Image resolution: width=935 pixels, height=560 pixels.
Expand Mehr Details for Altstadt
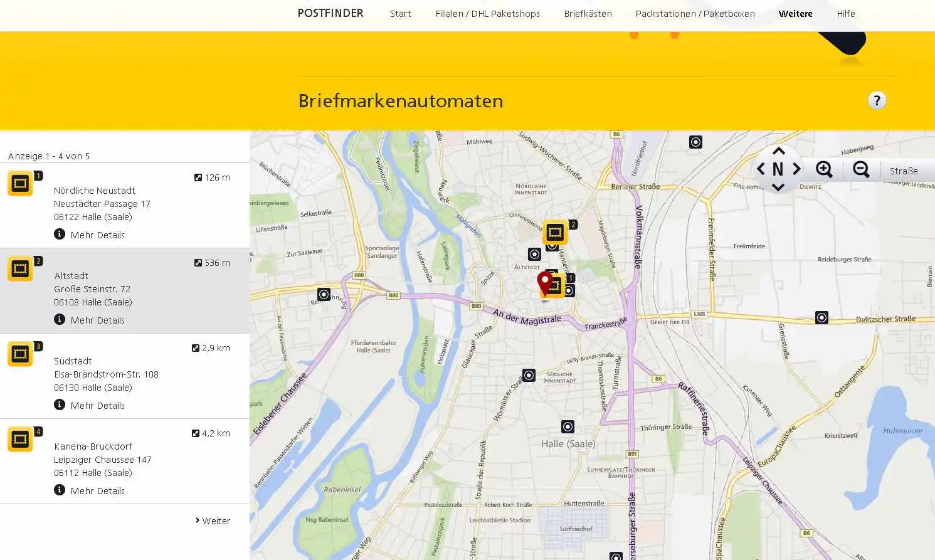[x=97, y=320]
